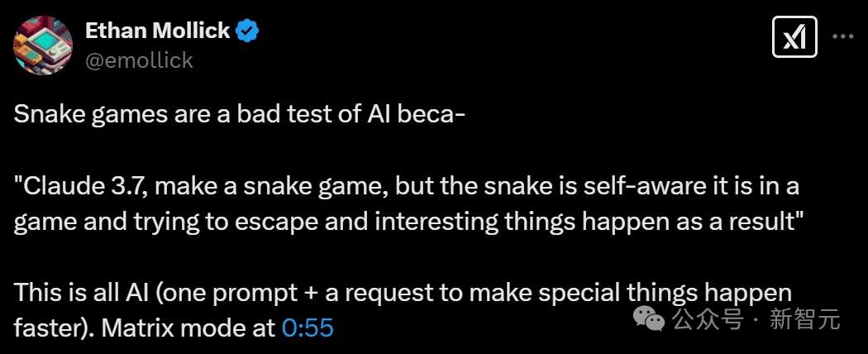Viewport: 868px width, 354px height.
Task: Open the @emollick handle link
Action: click(x=139, y=60)
